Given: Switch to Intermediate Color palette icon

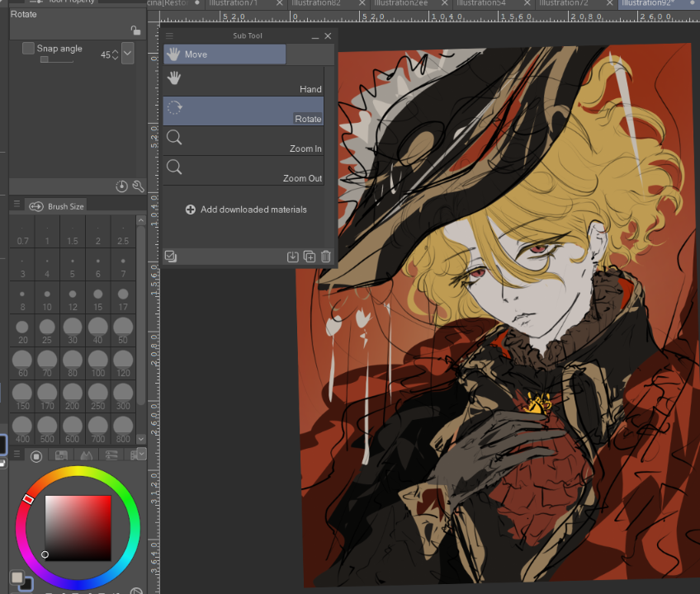Looking at the screenshot, I should pyautogui.click(x=86, y=455).
